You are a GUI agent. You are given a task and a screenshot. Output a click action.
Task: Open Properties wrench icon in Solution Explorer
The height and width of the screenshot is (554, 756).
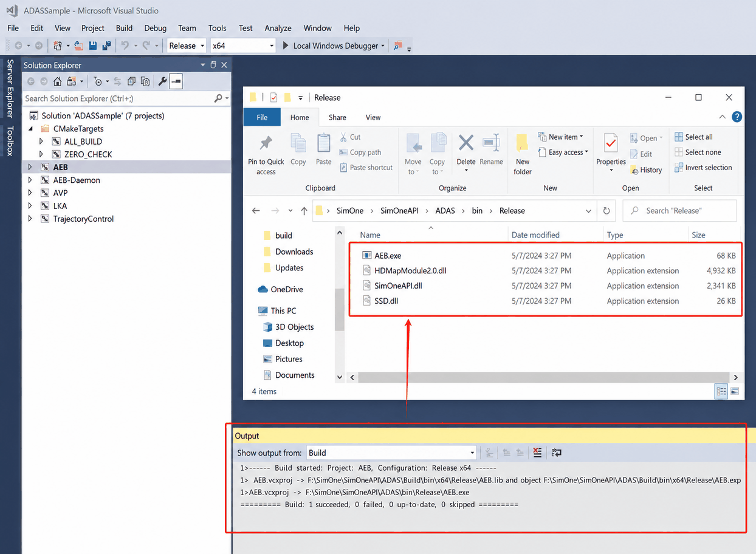pyautogui.click(x=162, y=81)
